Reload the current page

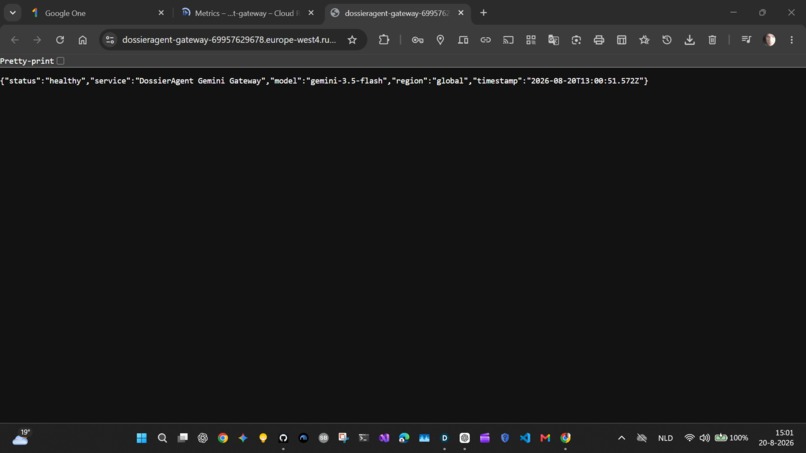point(60,40)
